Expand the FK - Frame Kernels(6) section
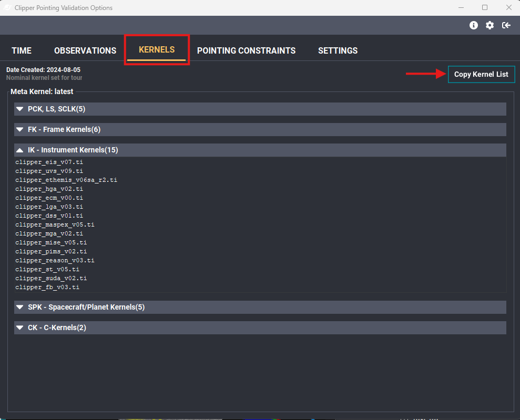Viewport: 520px width, 420px height. click(x=260, y=130)
